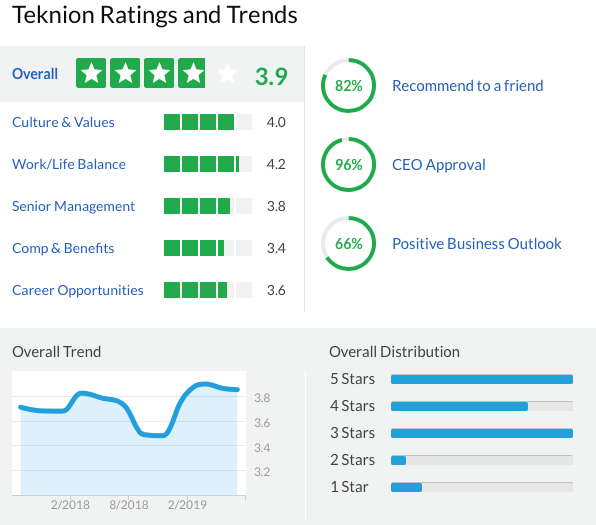This screenshot has height=525, width=596.
Task: Select the 5 Stars distribution bar
Action: pyautogui.click(x=482, y=379)
